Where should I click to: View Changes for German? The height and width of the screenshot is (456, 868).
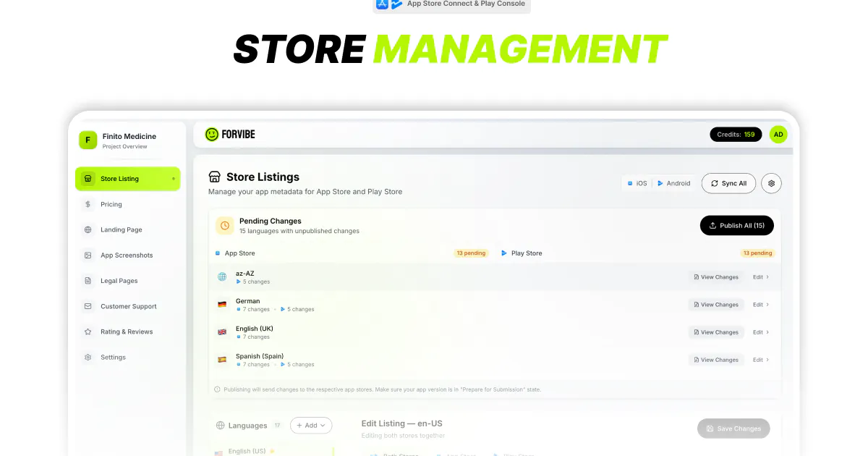(716, 305)
